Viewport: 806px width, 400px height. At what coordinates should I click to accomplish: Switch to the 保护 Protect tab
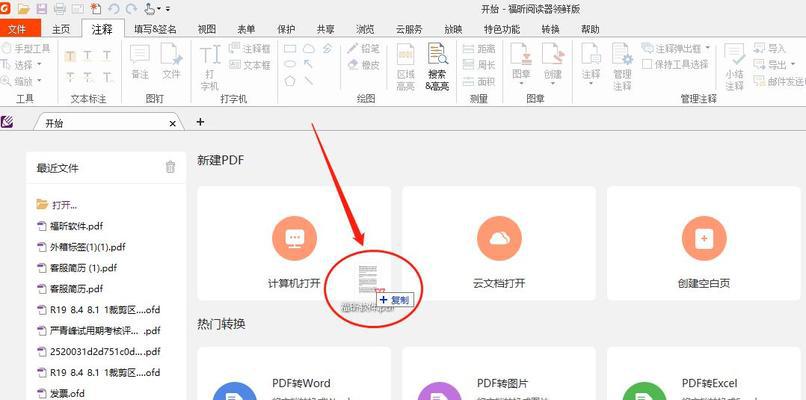[286, 29]
